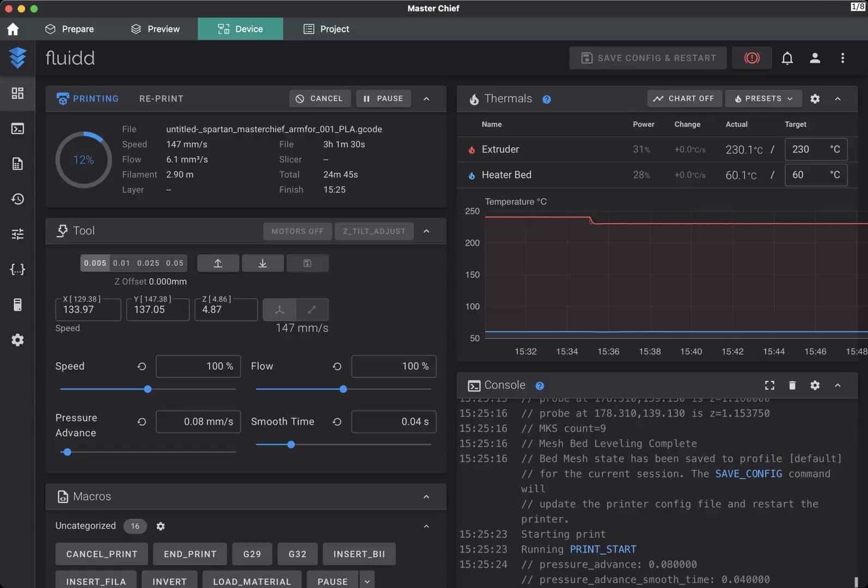Click the emergency stop icon

pos(751,58)
